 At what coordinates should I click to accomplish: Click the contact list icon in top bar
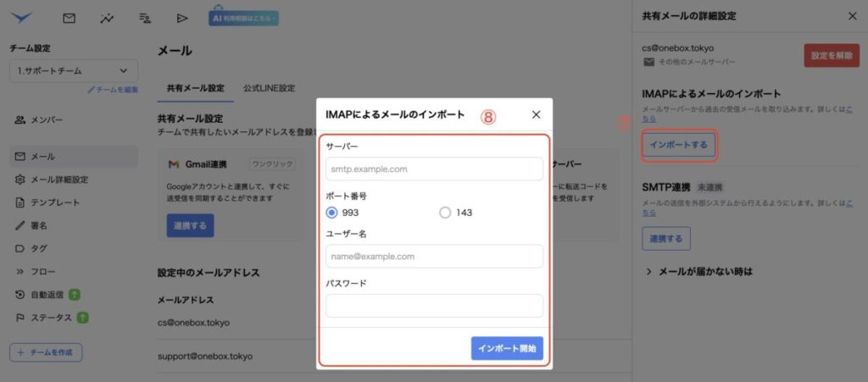point(144,17)
